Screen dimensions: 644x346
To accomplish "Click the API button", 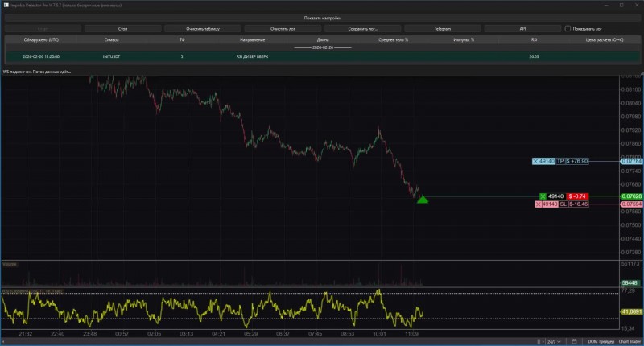I will pyautogui.click(x=522, y=28).
